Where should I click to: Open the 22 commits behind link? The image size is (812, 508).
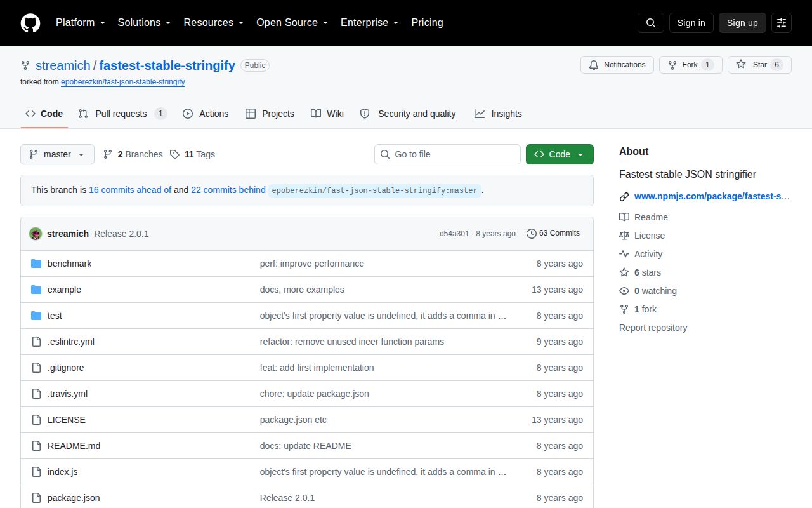click(x=228, y=190)
